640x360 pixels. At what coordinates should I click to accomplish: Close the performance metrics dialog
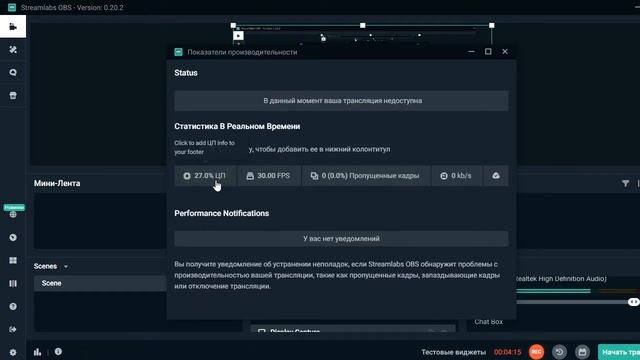pyautogui.click(x=505, y=51)
